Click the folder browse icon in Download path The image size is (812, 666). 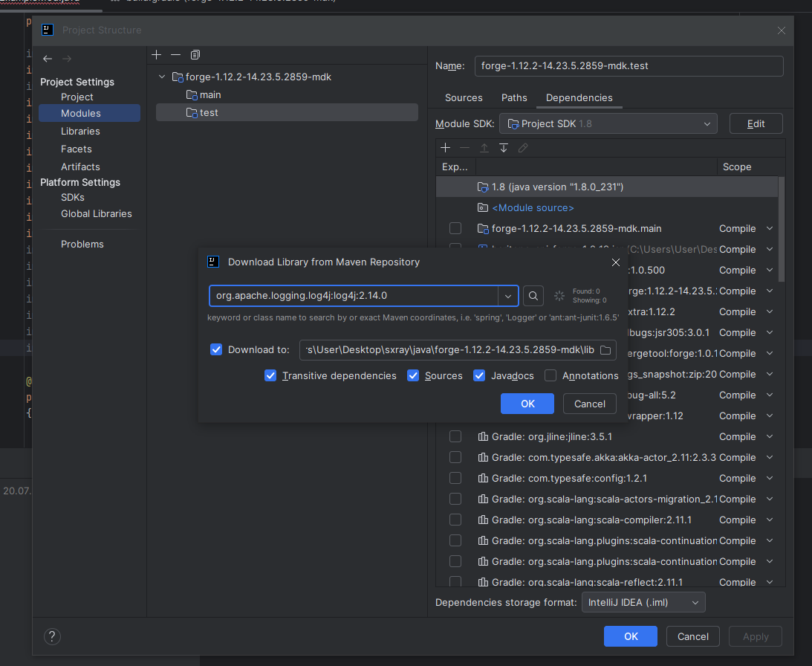(605, 350)
